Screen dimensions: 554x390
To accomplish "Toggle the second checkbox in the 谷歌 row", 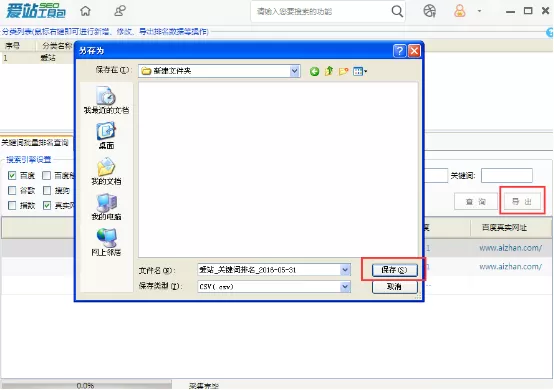I will click(47, 190).
